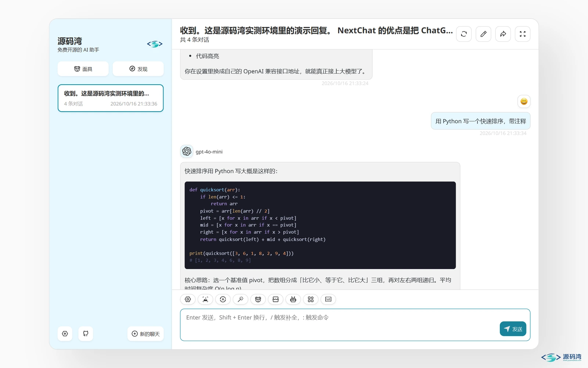Open chat settings gear above the input box

(188, 299)
